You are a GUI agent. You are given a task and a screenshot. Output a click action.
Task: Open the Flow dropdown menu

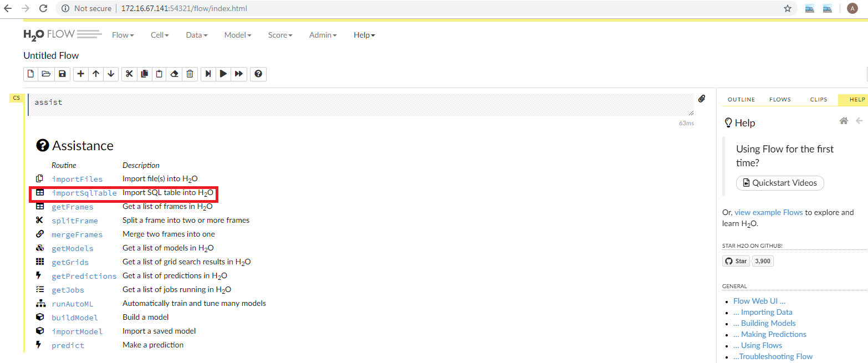(123, 35)
